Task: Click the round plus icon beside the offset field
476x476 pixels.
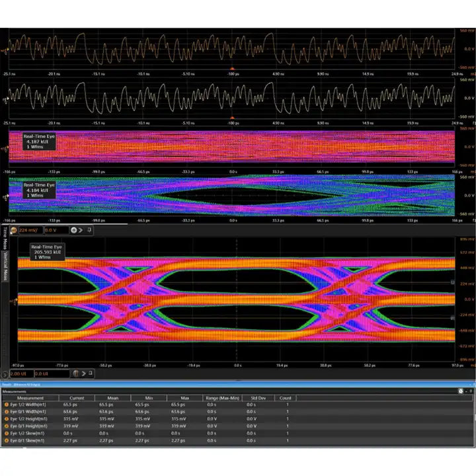Action: tap(74, 230)
